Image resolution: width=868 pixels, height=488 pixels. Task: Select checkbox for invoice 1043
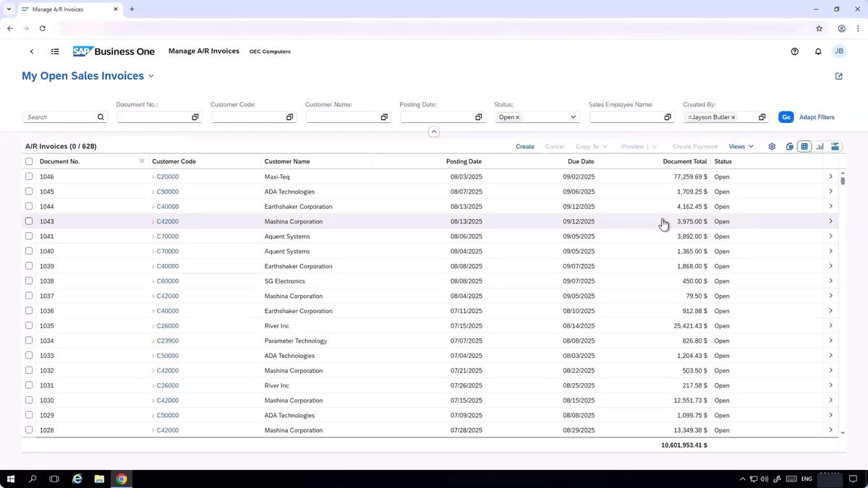29,221
